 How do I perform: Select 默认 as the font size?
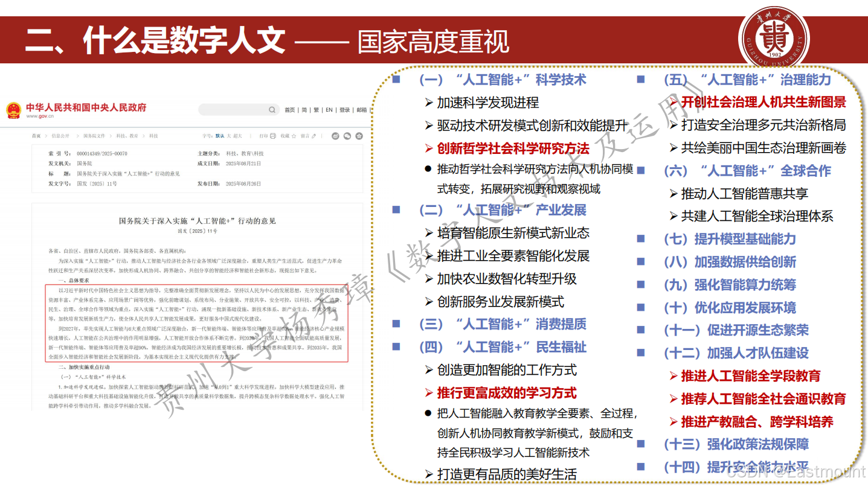(x=220, y=136)
